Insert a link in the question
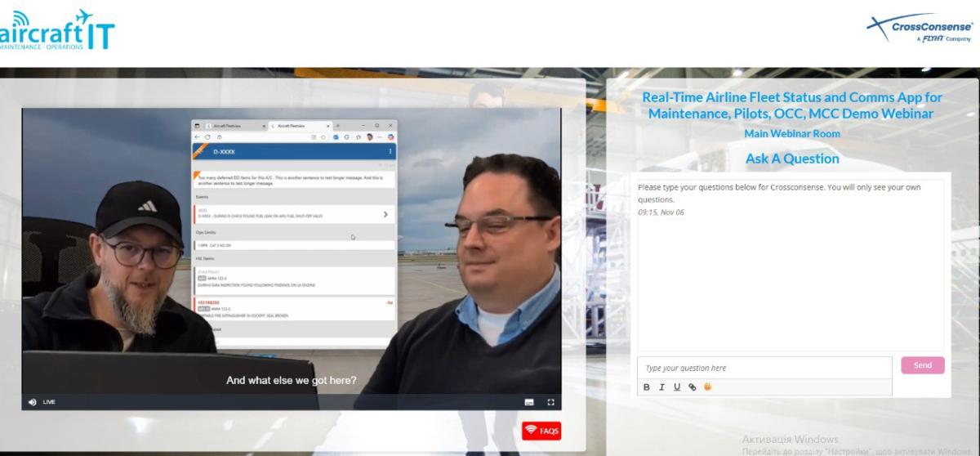 coord(693,387)
